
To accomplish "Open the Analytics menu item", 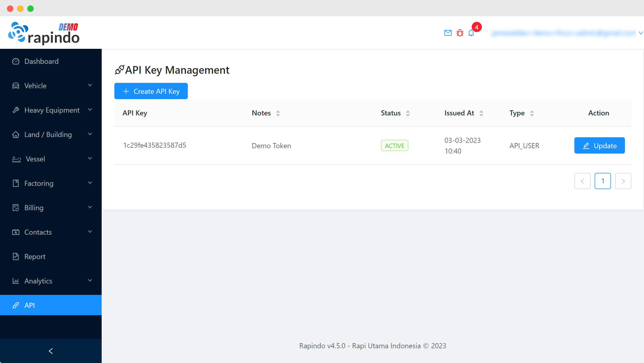I will click(x=38, y=281).
